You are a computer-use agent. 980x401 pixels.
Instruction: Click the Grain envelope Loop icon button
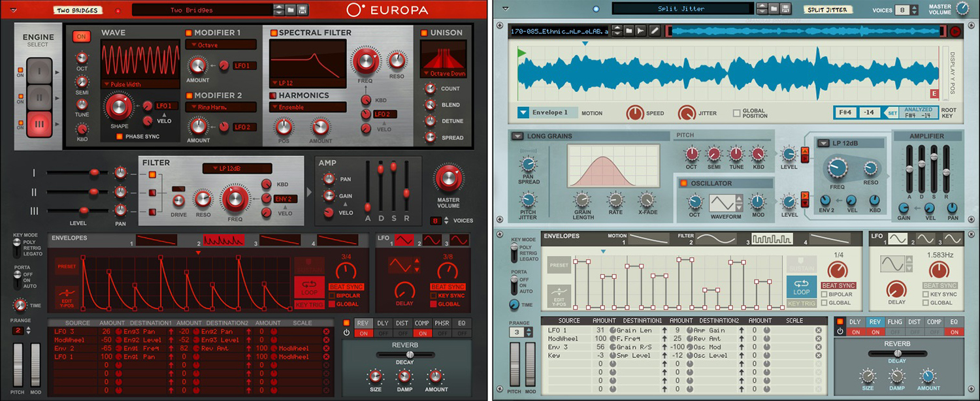[x=802, y=287]
